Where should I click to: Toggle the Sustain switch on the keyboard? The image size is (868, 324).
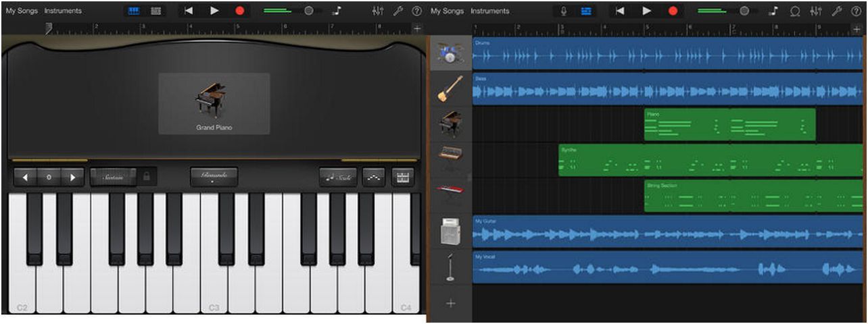113,177
